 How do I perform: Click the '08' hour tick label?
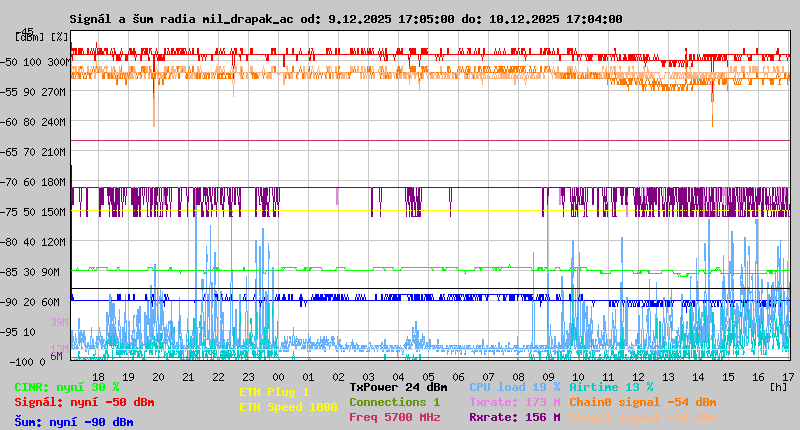pos(518,377)
